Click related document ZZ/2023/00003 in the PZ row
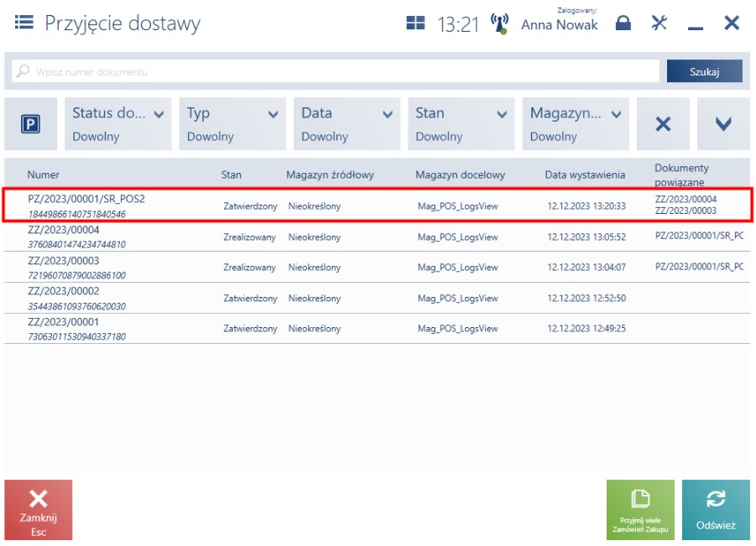756x546 pixels. (686, 211)
